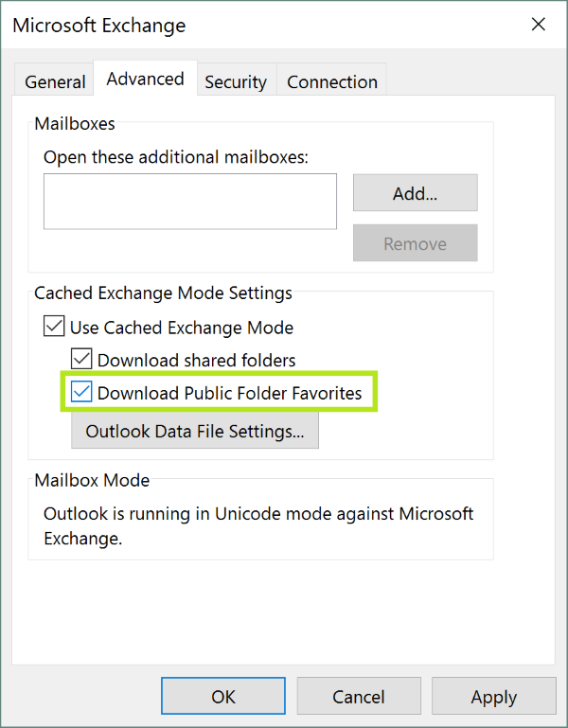
Task: Click the 'Microsoft Exchange' title text
Action: click(98, 25)
